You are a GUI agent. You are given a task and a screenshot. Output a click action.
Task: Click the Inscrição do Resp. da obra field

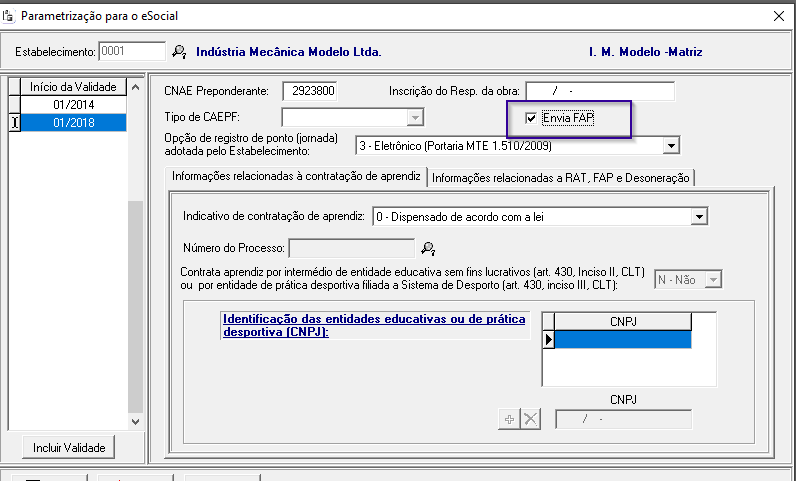click(x=599, y=91)
